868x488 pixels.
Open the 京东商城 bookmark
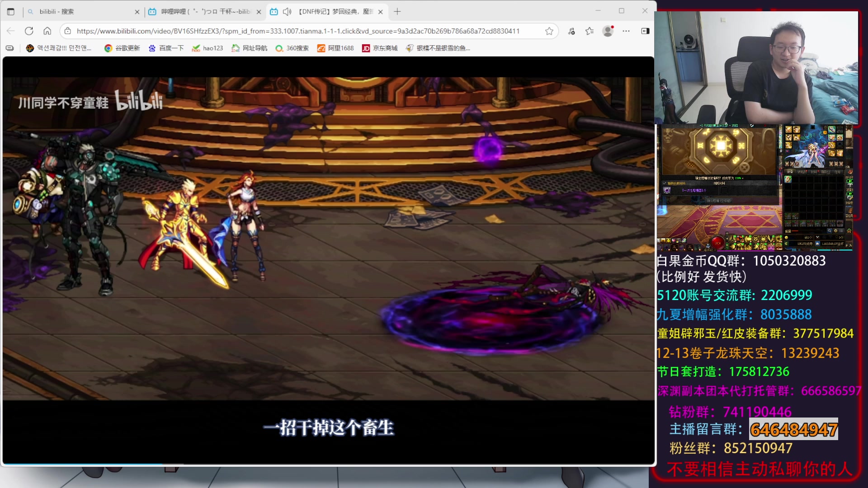click(380, 48)
